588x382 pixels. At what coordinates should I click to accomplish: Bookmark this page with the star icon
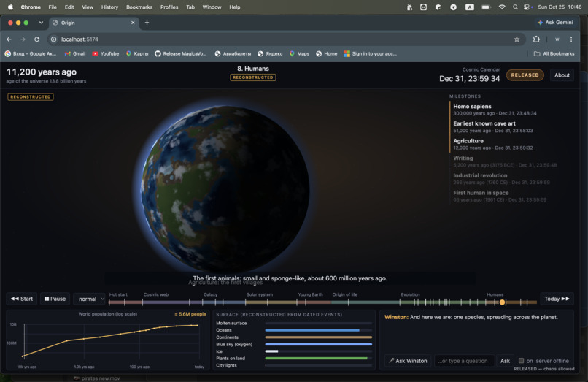[517, 39]
